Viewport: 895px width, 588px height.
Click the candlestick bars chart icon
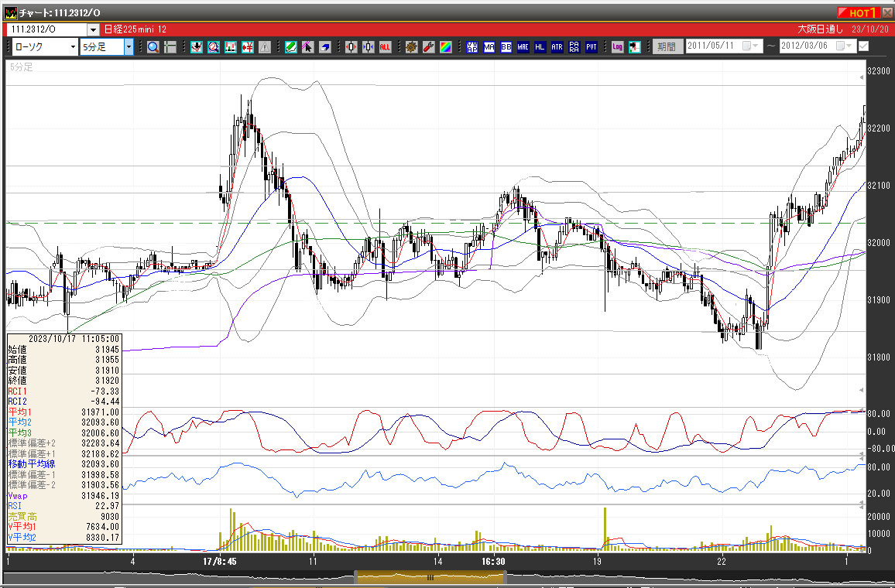[x=231, y=47]
